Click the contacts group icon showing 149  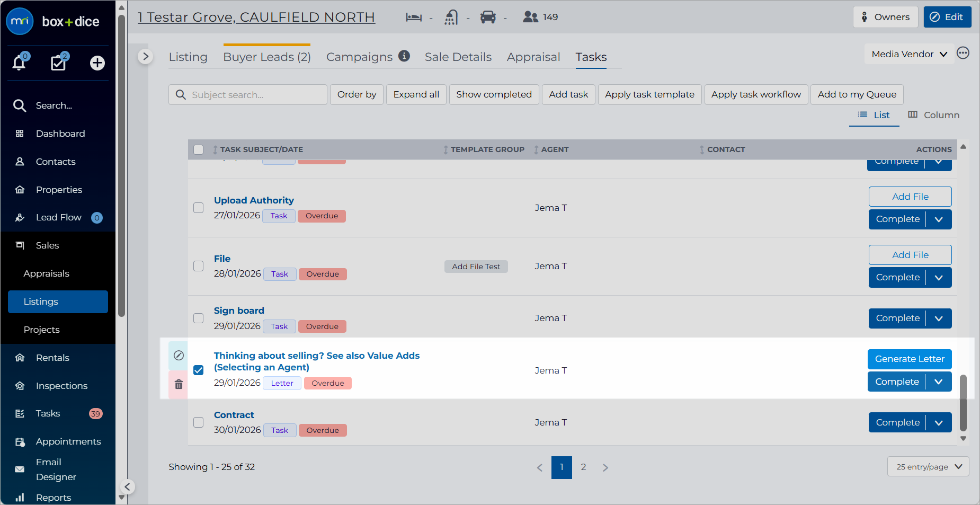pos(530,17)
